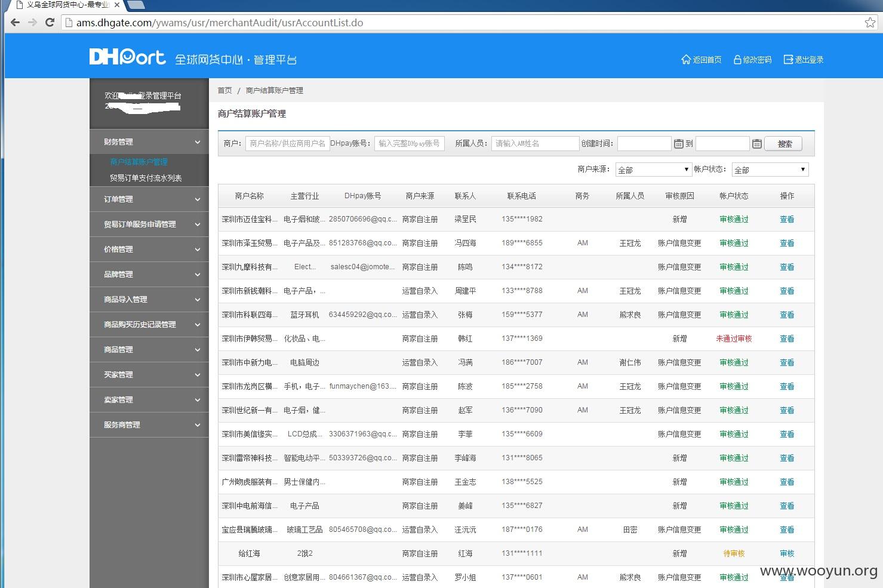Focus the 商户名称/供应商用户名 input
883x588 pixels.
288,143
